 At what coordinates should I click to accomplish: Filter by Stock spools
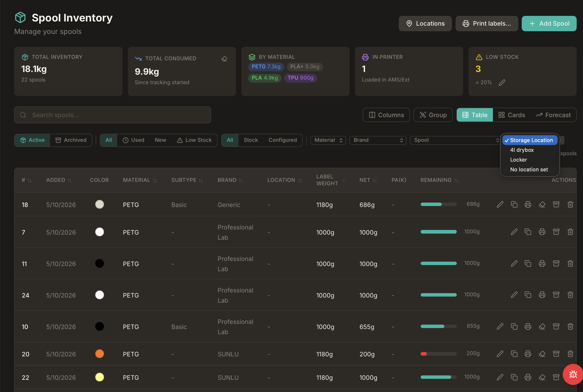(x=251, y=140)
